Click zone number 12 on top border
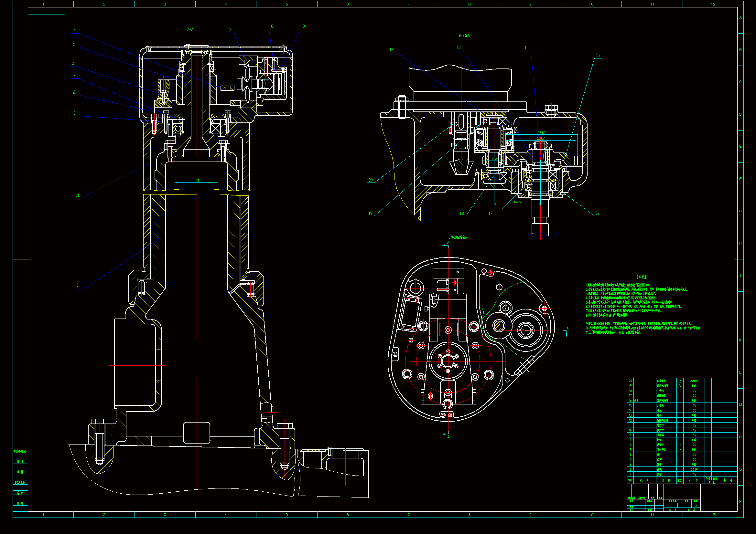The image size is (756, 534). click(713, 5)
